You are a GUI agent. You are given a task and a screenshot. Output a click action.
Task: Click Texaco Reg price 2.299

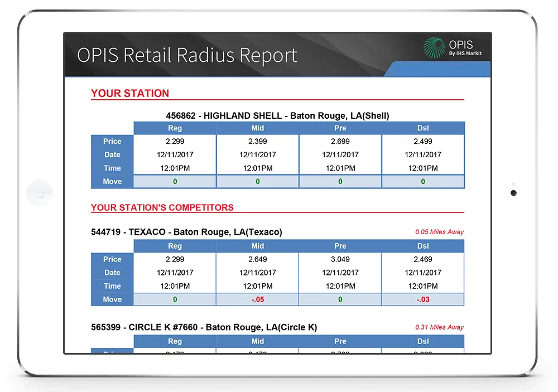point(175,259)
